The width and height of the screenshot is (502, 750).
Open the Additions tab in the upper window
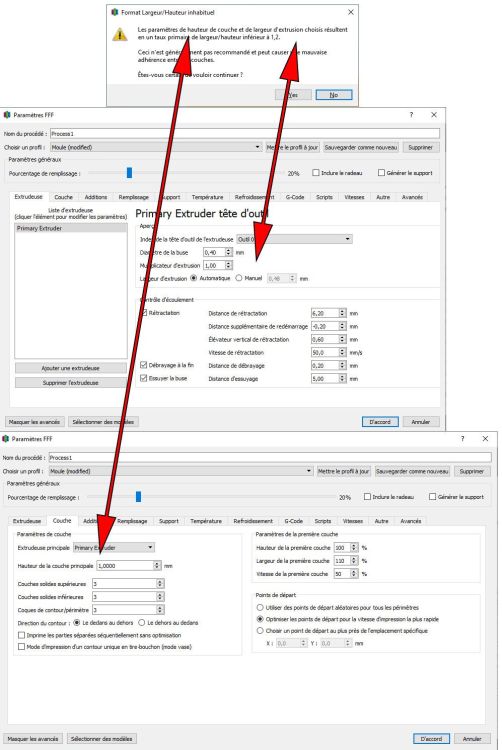96,197
